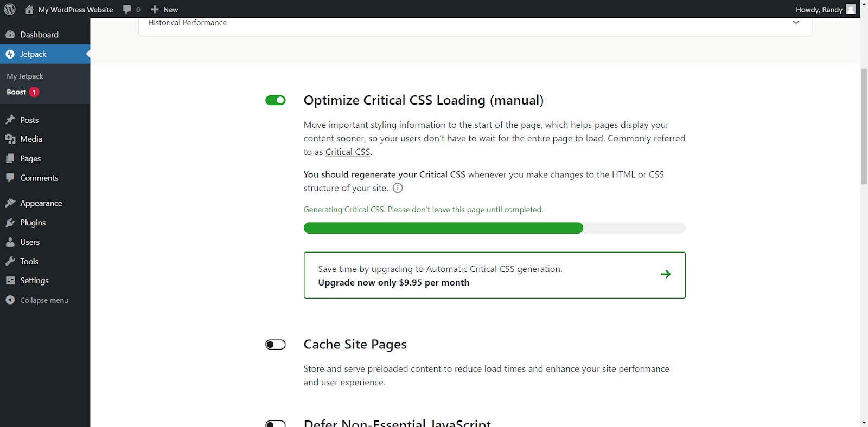Click the Collapse menu label
Screen dimensions: 868x427
[44, 300]
